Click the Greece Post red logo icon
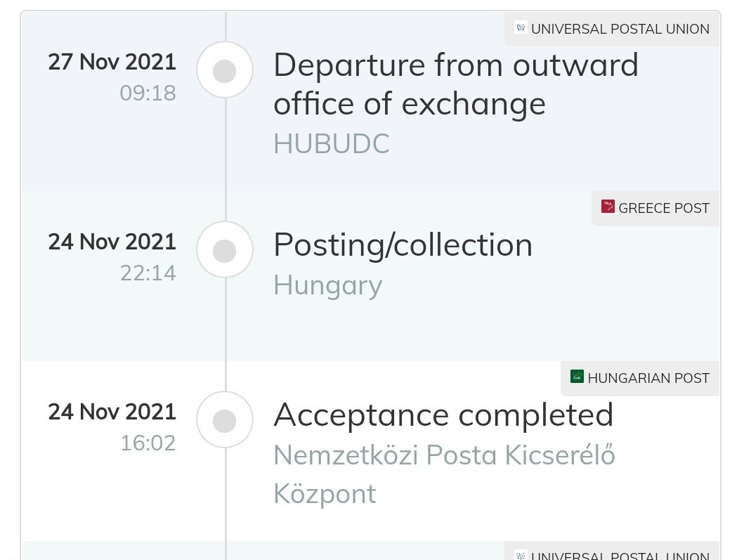This screenshot has height=560, width=744. (608, 207)
